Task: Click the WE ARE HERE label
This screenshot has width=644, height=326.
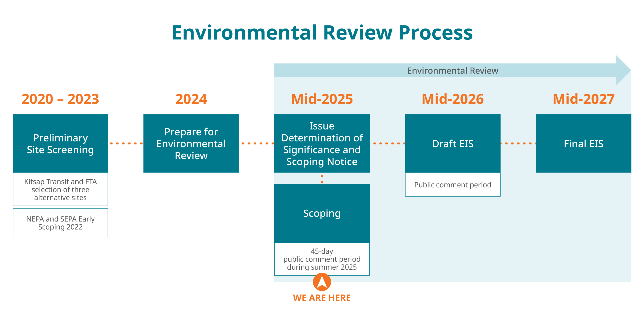Action: pyautogui.click(x=322, y=298)
